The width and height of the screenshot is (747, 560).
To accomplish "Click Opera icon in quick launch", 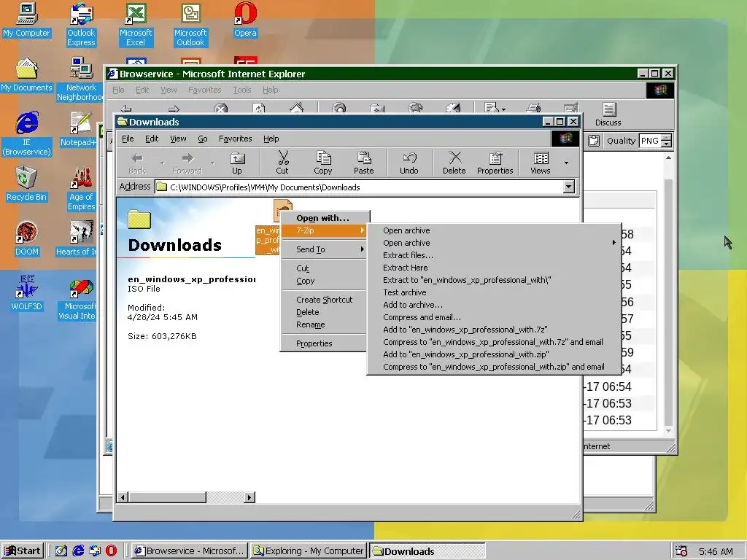I will point(111,551).
